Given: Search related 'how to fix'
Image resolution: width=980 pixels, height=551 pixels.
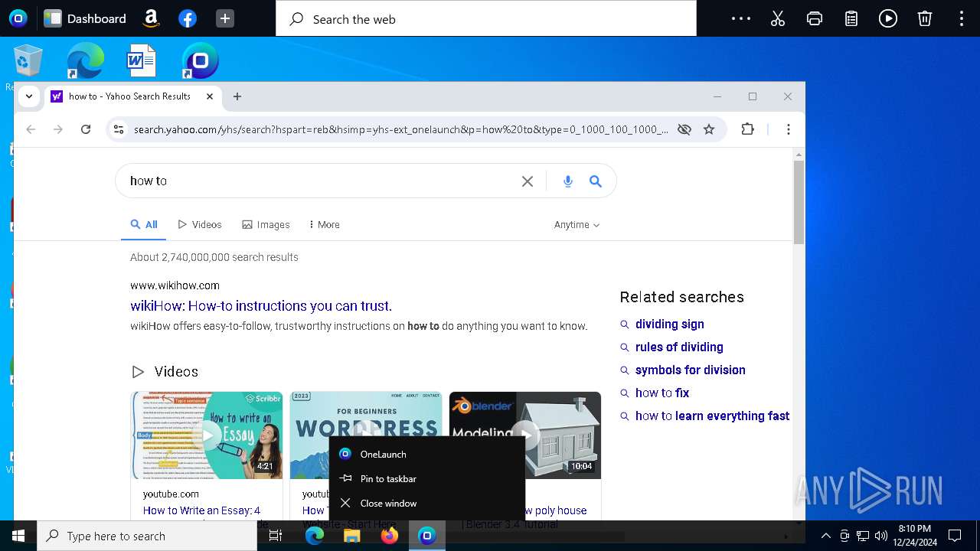Looking at the screenshot, I should click(x=662, y=393).
